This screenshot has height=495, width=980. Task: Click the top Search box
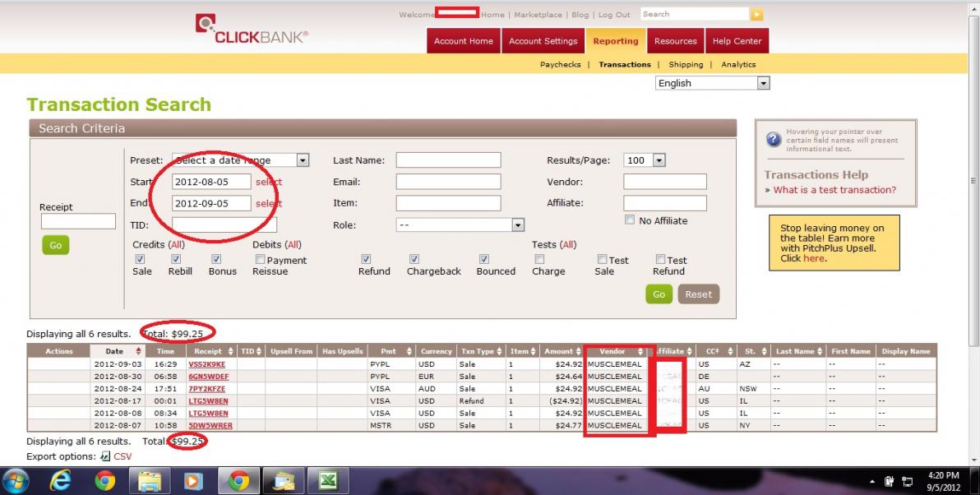(x=695, y=14)
